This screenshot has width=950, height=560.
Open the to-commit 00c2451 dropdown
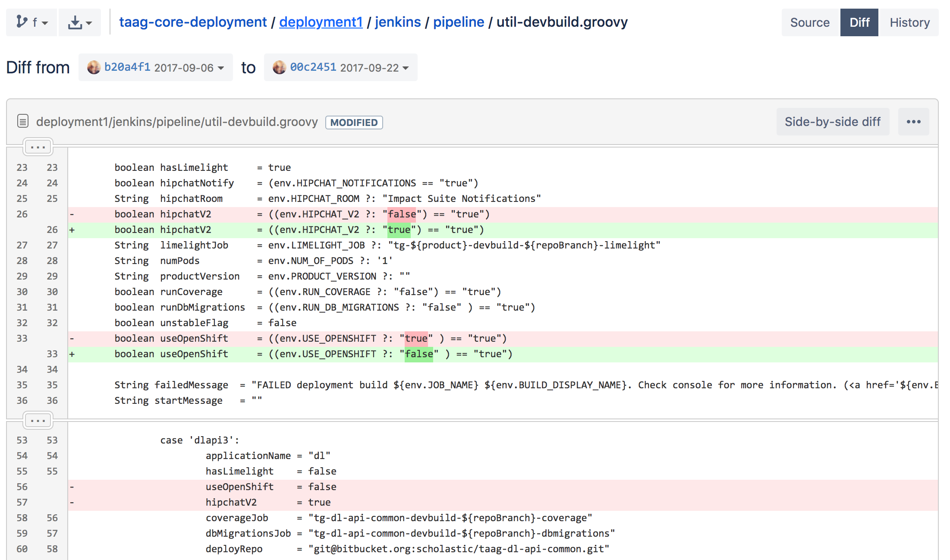coord(341,67)
